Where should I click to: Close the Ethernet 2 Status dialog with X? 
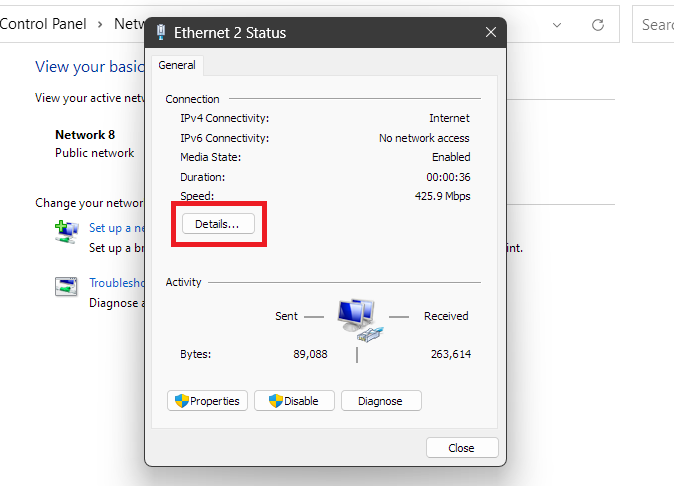[x=491, y=33]
